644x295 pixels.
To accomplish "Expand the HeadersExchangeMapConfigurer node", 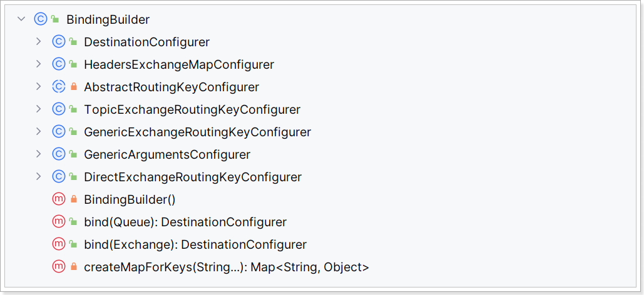I will pyautogui.click(x=39, y=64).
